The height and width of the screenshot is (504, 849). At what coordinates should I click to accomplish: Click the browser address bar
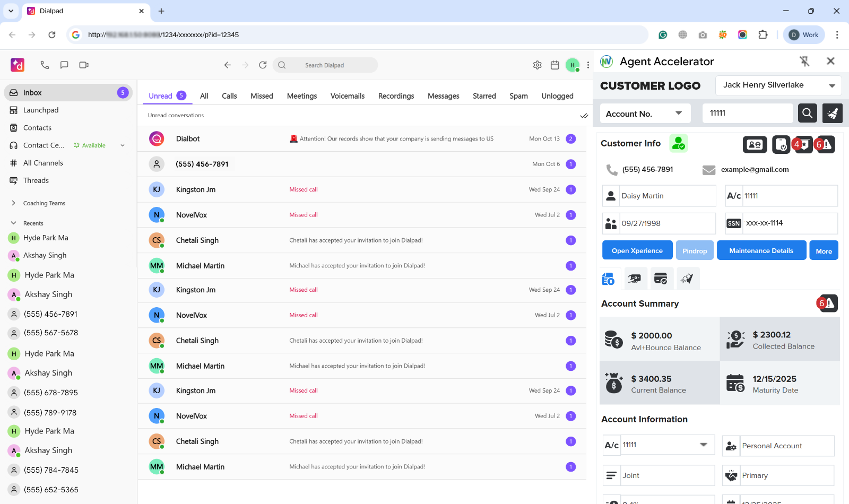tap(358, 35)
